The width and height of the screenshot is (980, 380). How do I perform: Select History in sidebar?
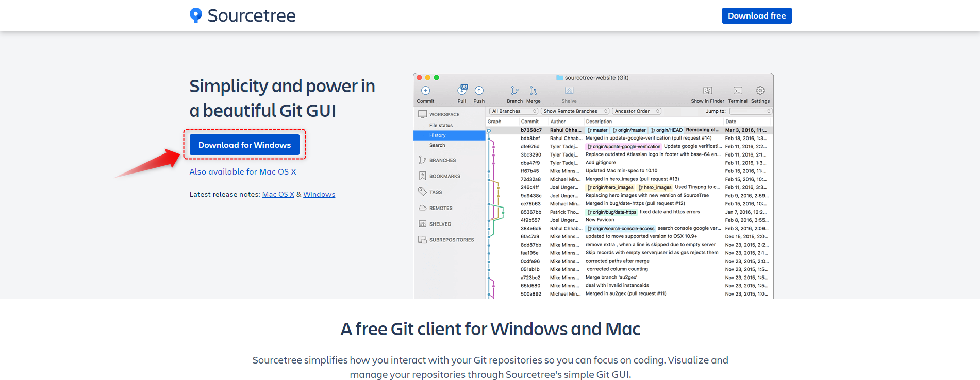[450, 135]
